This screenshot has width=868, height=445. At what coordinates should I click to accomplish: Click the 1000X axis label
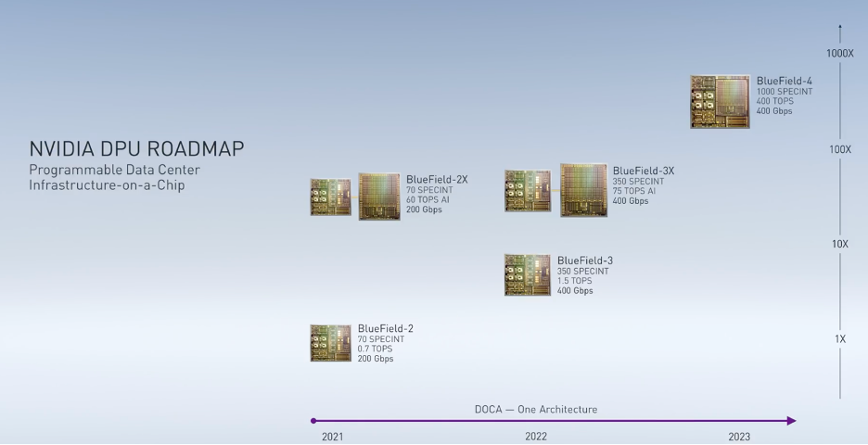point(840,54)
